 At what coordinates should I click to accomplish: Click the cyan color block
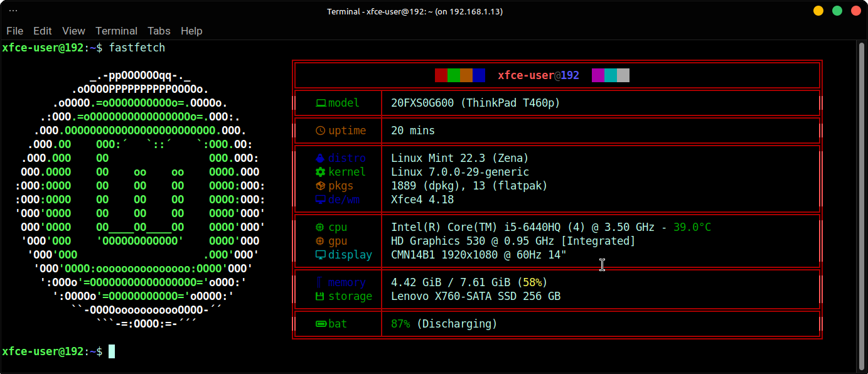click(x=611, y=75)
